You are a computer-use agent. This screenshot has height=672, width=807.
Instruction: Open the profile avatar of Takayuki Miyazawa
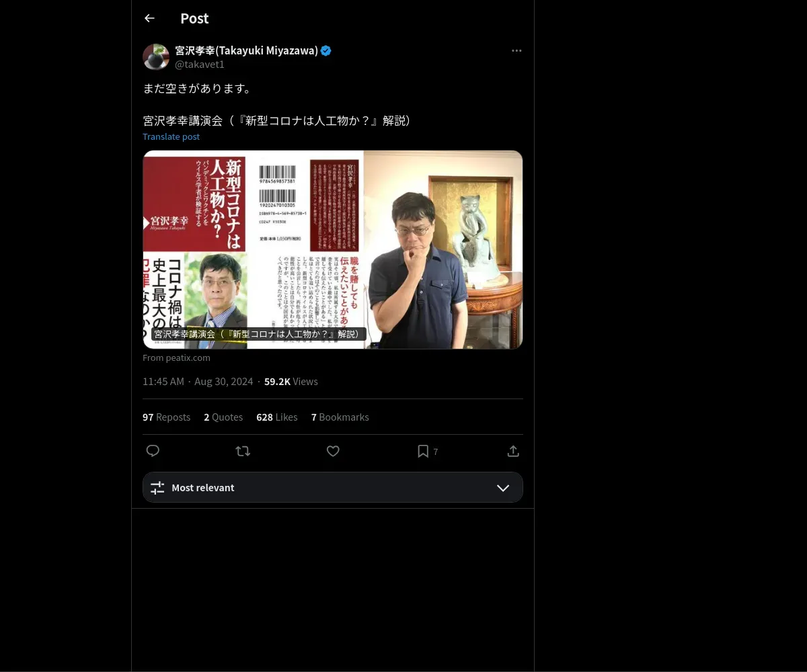click(156, 57)
